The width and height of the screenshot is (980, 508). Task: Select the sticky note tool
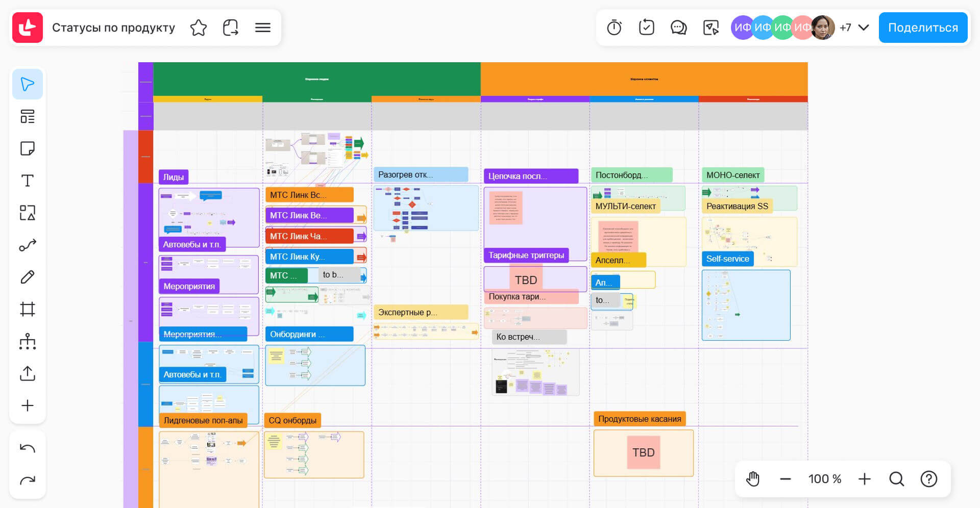click(x=28, y=148)
